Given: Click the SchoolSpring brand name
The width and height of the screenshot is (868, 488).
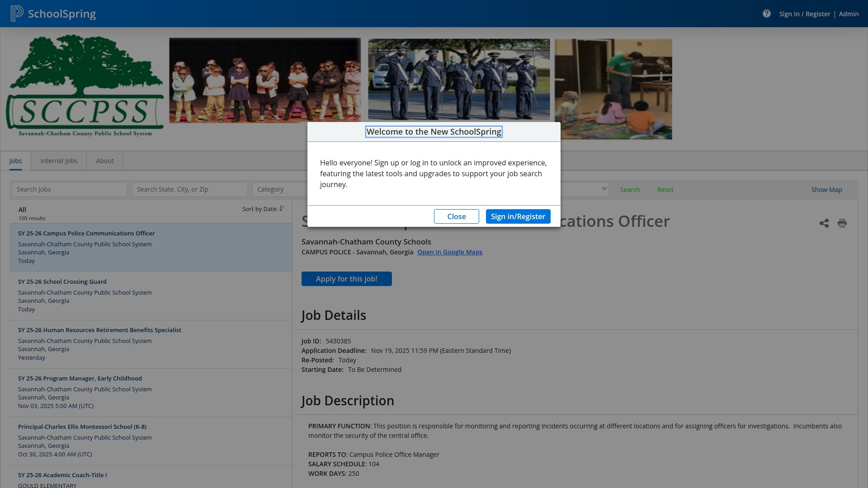Looking at the screenshot, I should tap(62, 14).
